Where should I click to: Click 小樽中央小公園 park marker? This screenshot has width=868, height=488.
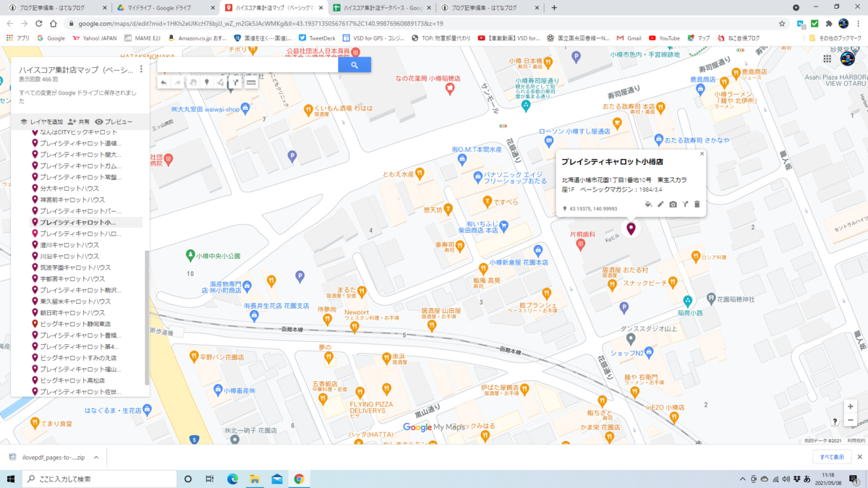coord(190,255)
